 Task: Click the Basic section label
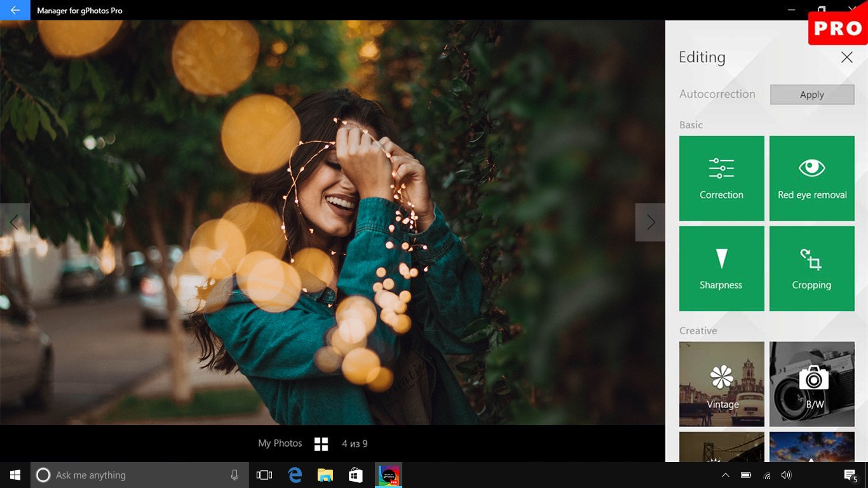(x=691, y=125)
